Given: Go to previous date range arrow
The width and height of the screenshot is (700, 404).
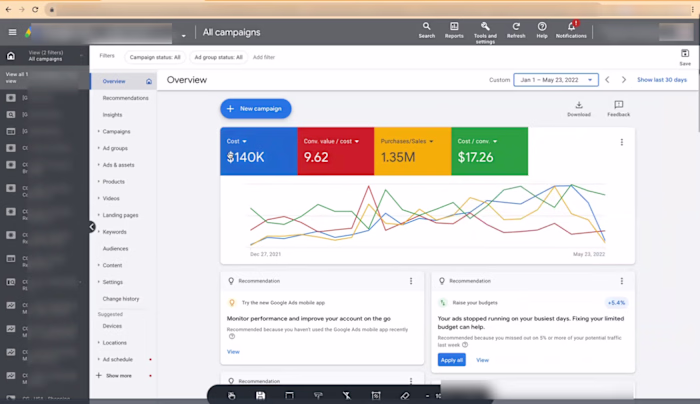Looking at the screenshot, I should point(607,79).
